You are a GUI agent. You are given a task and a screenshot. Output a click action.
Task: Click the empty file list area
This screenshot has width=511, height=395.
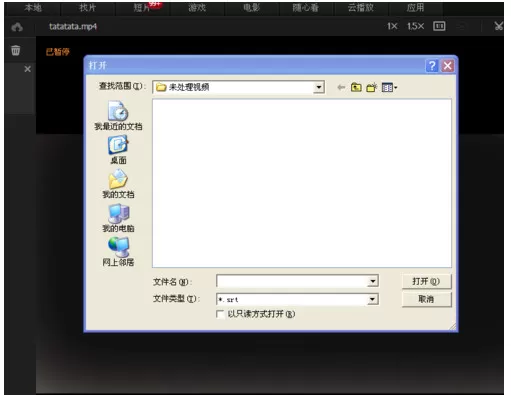pyautogui.click(x=302, y=183)
